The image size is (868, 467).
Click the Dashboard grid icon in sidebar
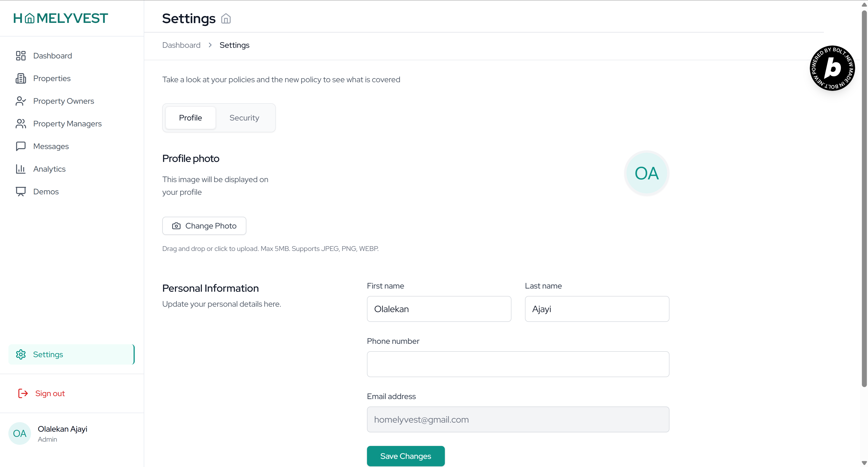[21, 56]
